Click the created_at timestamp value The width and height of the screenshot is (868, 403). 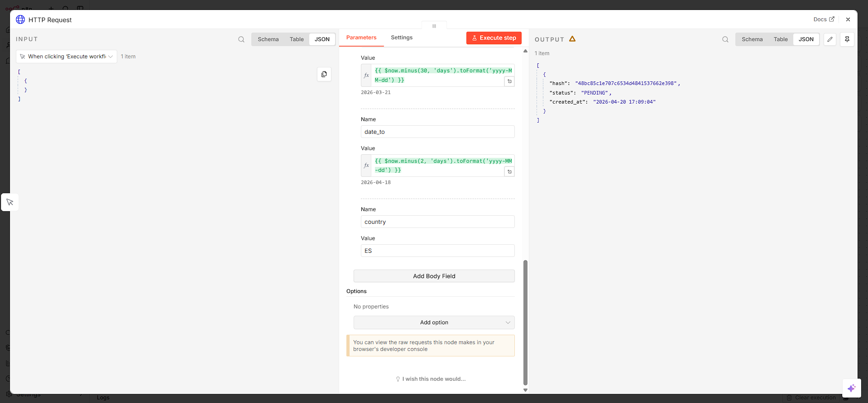(624, 102)
